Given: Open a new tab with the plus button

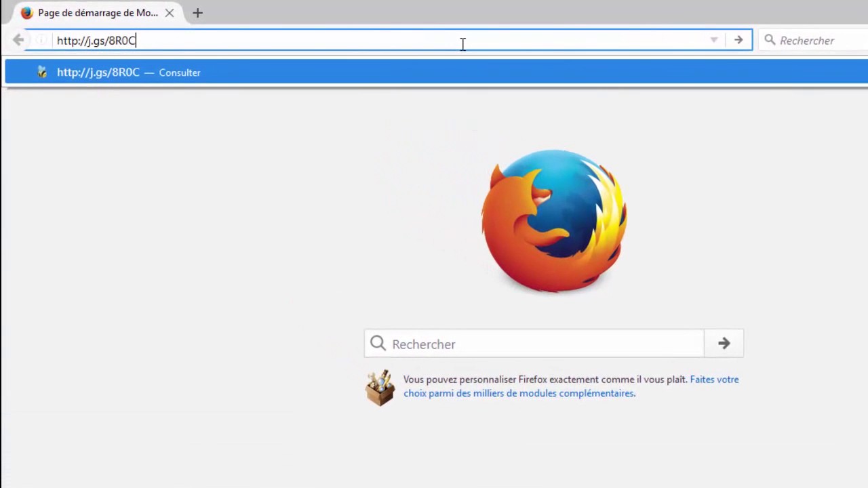Looking at the screenshot, I should point(197,13).
